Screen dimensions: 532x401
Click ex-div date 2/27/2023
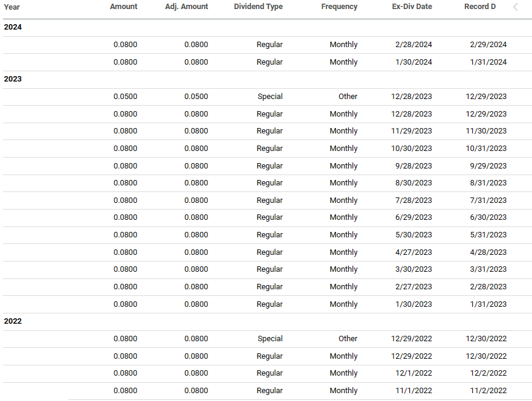(414, 287)
